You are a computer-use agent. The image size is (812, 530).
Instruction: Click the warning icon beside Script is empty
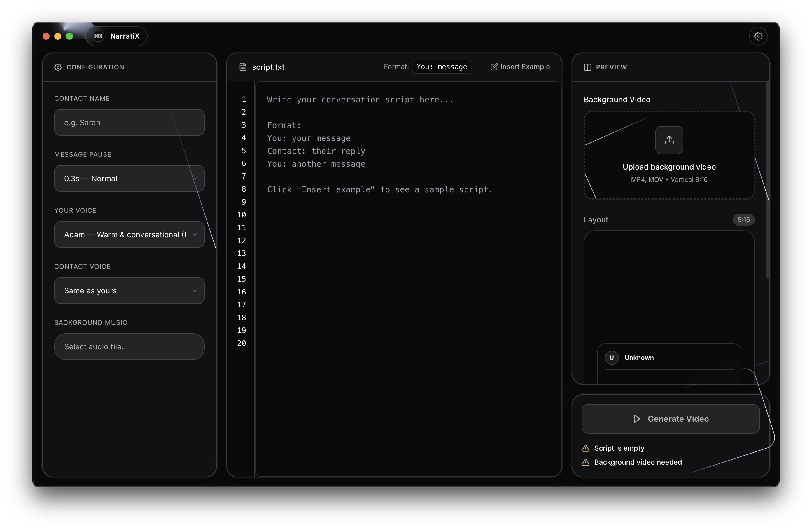pos(585,448)
